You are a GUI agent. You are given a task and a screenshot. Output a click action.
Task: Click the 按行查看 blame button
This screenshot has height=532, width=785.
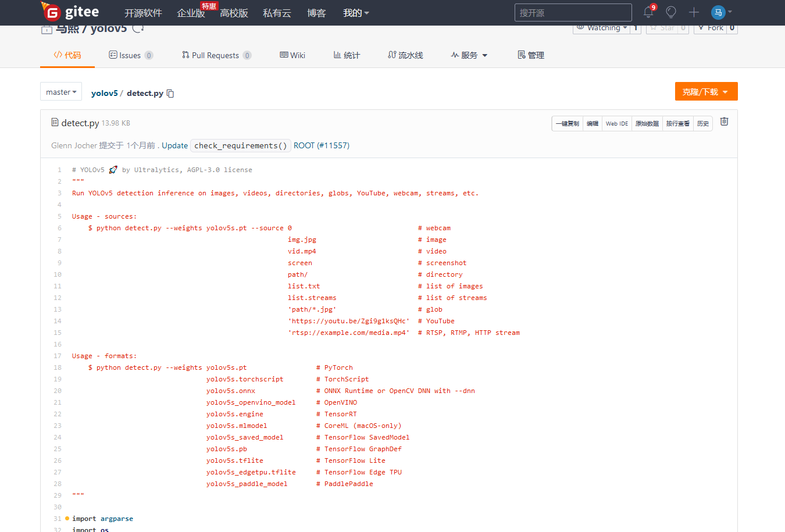(678, 123)
